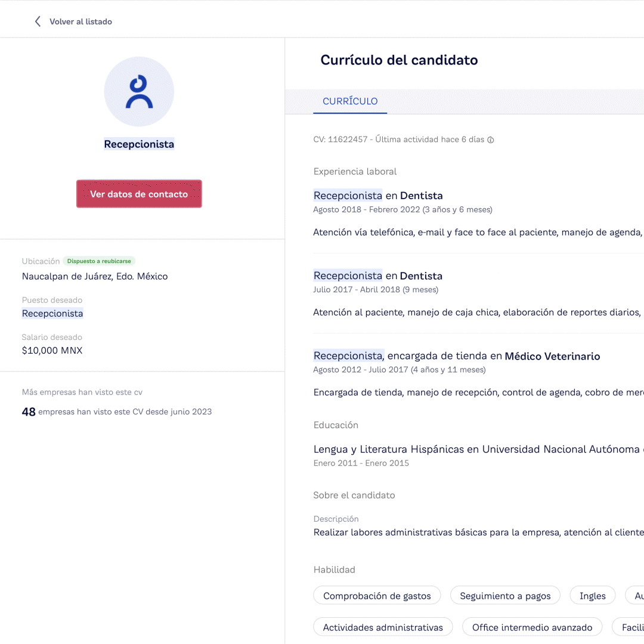
Task: Click the candidate avatar icon
Action: pyautogui.click(x=139, y=91)
